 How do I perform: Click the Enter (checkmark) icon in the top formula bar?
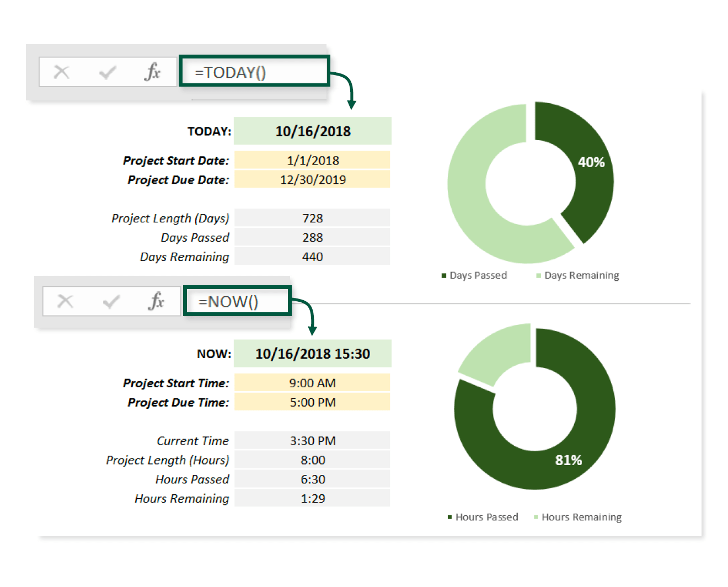[x=106, y=72]
